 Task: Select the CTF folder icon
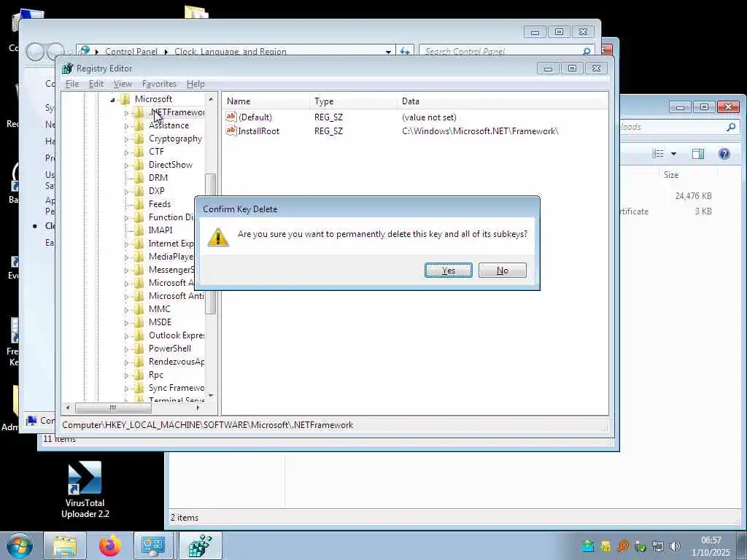(139, 152)
